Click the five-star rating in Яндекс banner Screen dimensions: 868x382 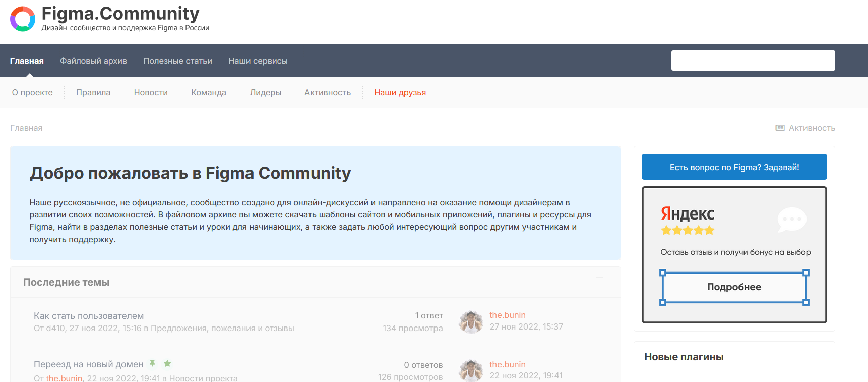pos(688,231)
